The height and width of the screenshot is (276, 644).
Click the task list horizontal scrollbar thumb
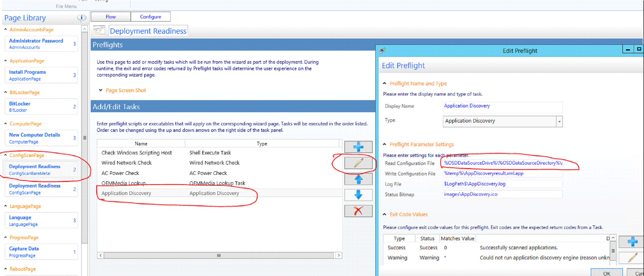pyautogui.click(x=219, y=255)
